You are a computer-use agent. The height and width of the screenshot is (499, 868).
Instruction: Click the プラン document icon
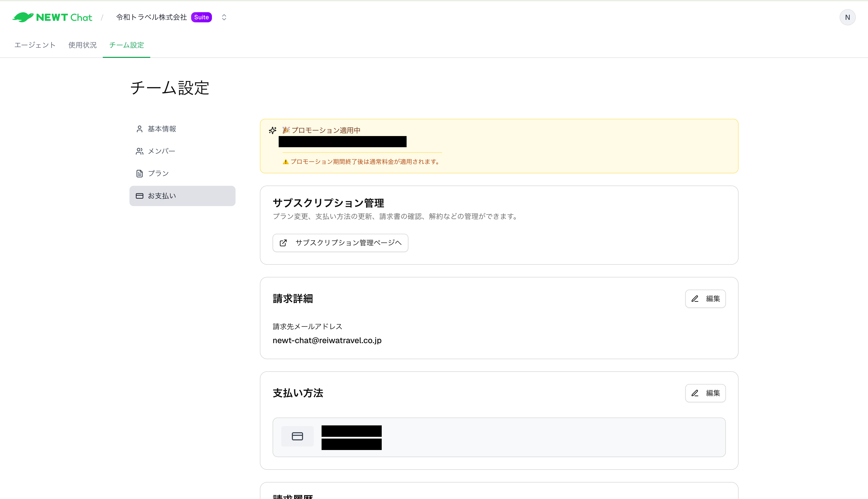(x=140, y=173)
